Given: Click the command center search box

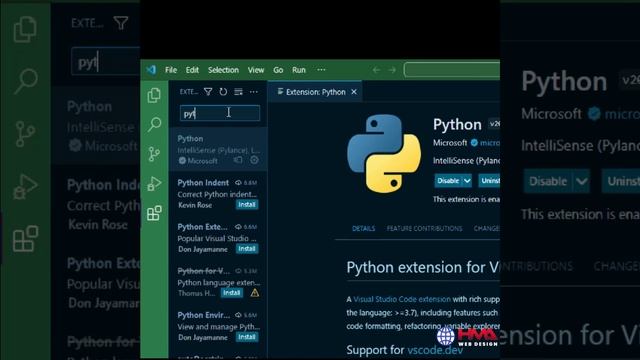Looking at the screenshot, I should point(452,70).
